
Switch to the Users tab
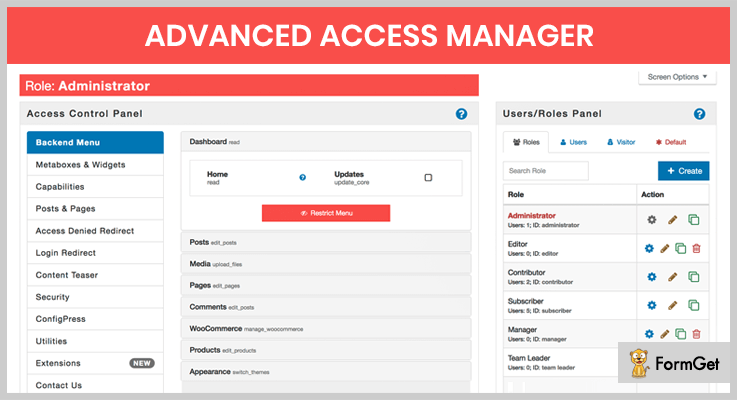coord(574,142)
